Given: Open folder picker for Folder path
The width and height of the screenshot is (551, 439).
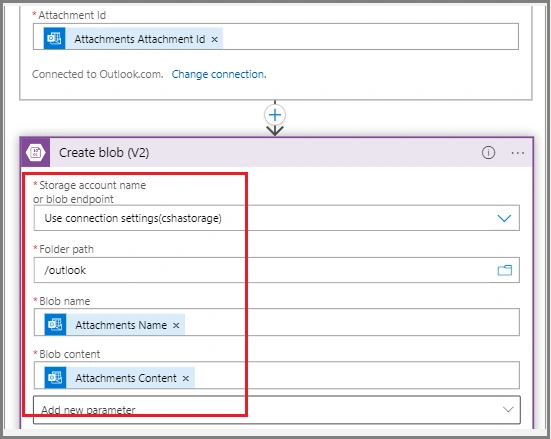Looking at the screenshot, I should point(505,270).
